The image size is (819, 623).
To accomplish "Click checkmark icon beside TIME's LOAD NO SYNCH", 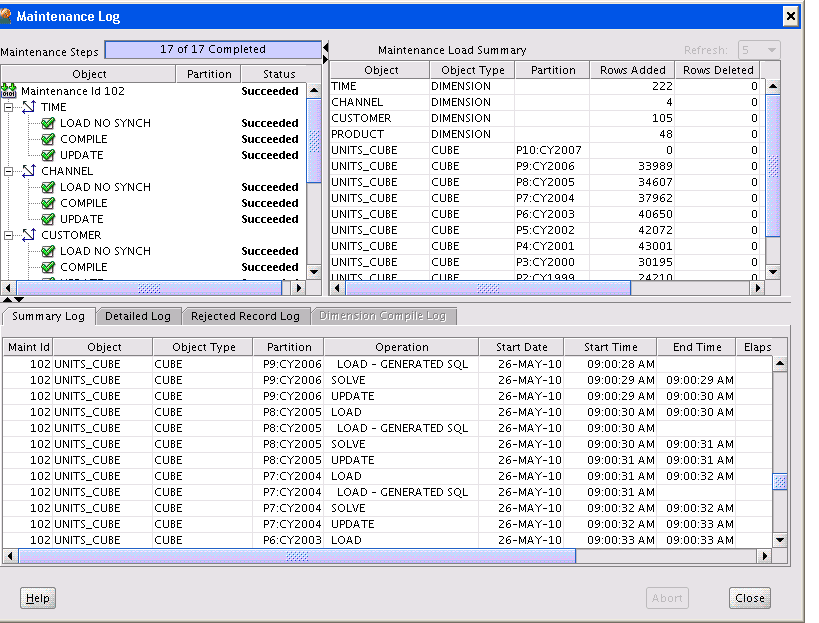I will click(48, 123).
